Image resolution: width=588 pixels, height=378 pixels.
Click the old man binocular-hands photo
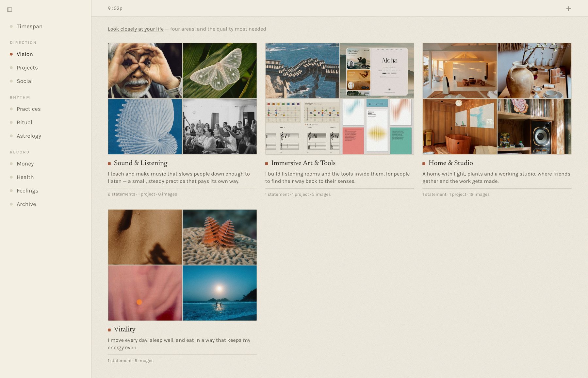[145, 71]
